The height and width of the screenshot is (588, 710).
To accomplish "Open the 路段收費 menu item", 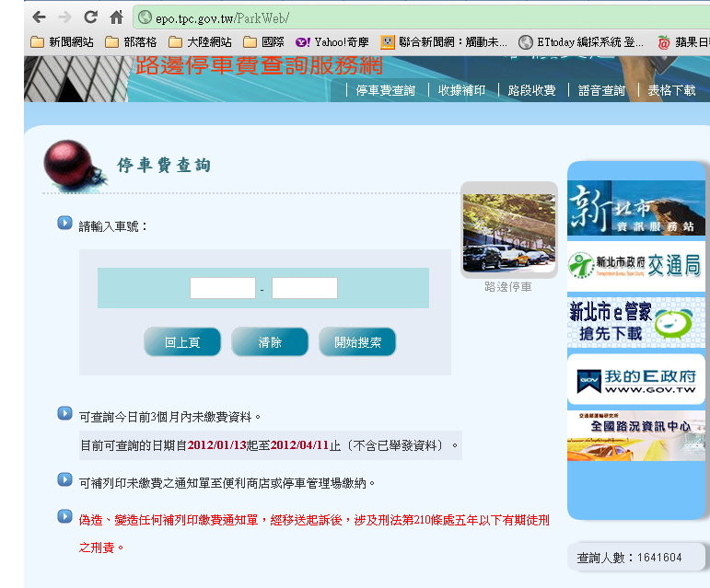I will coord(531,90).
